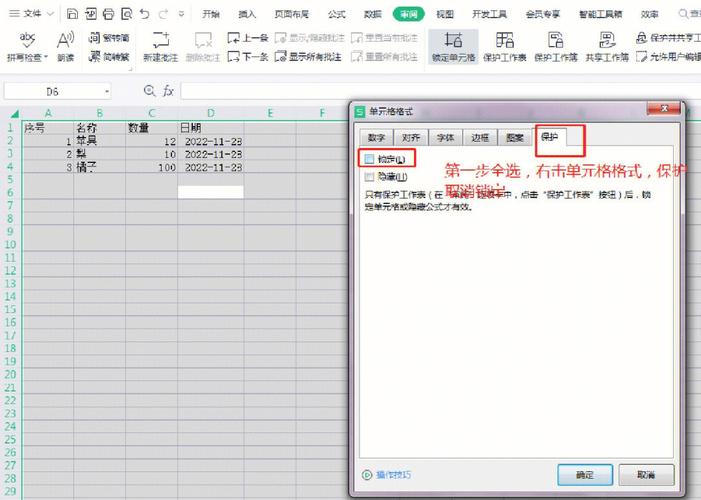The width and height of the screenshot is (701, 500).
Task: Open the 字体 tab in dialog
Action: pos(445,137)
